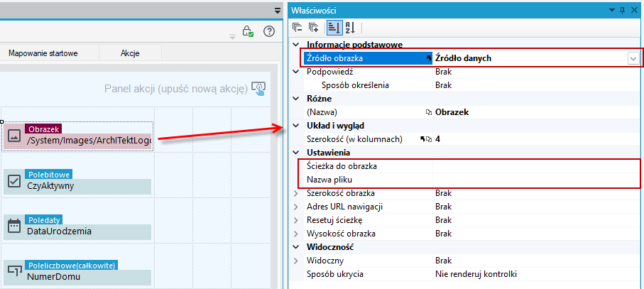The height and width of the screenshot is (289, 644).
Task: Open the tab overflow arrow in document header
Action: tap(277, 11)
